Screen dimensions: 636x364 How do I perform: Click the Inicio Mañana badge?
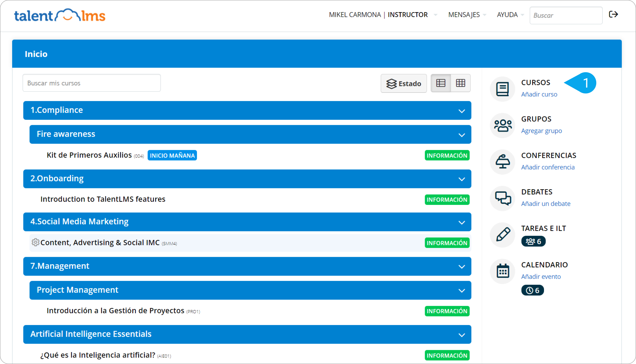[172, 155]
